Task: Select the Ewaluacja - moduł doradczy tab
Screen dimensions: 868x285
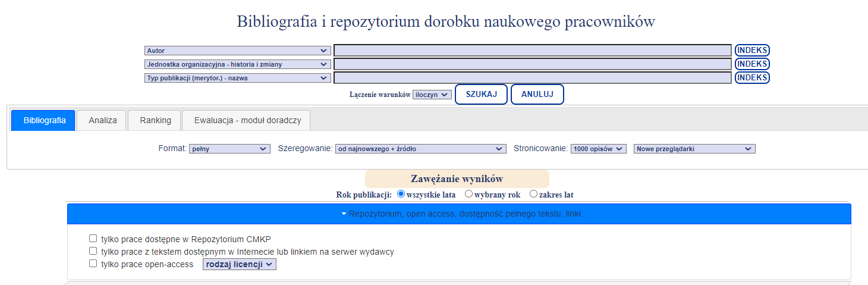Action: coord(247,120)
